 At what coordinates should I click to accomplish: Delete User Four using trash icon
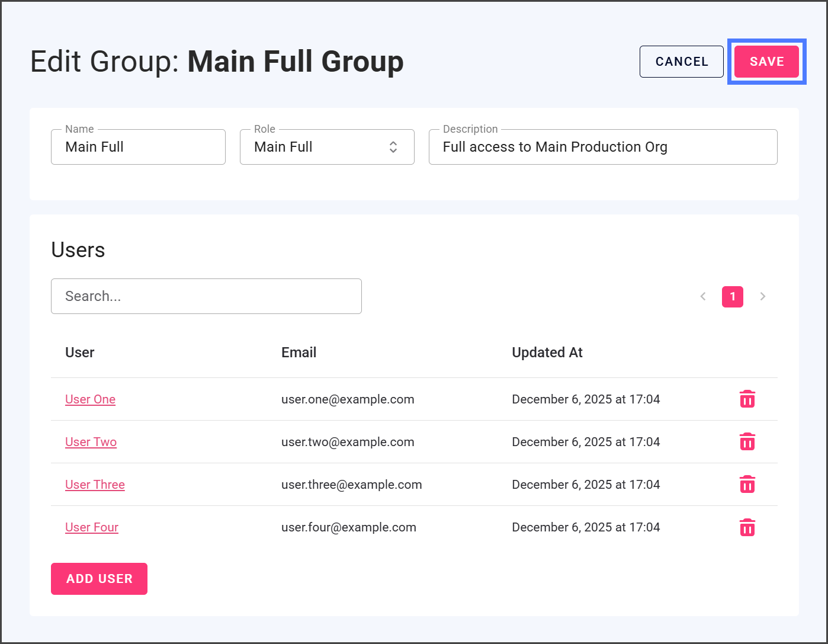pyautogui.click(x=747, y=527)
